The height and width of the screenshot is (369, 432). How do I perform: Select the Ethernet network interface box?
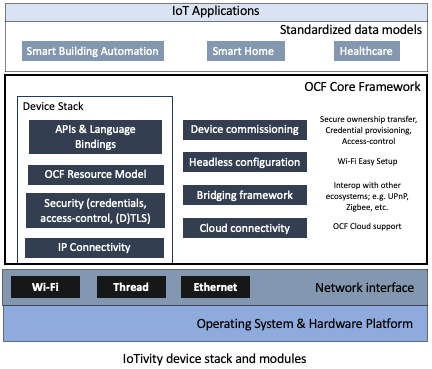click(215, 287)
